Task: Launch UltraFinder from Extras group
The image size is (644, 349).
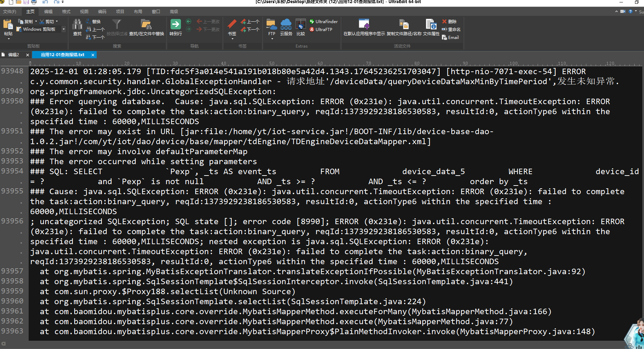Action: pos(324,21)
